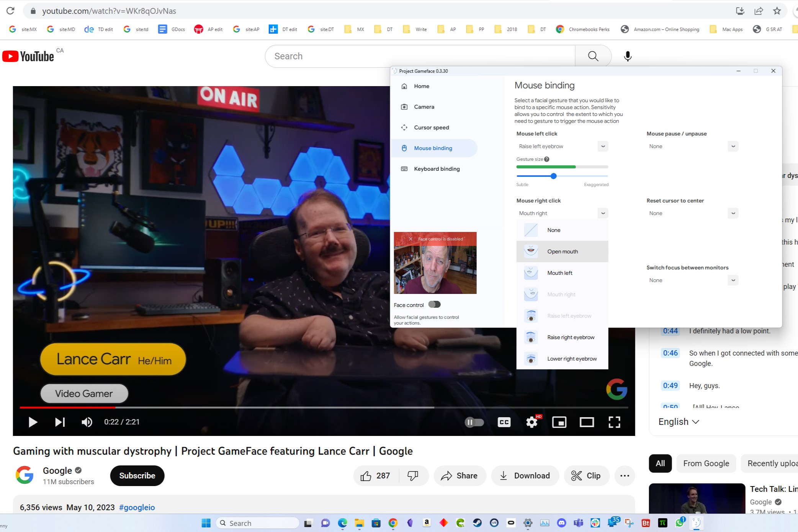The image size is (798, 532).
Task: Switch to miniplayer mode
Action: [559, 422]
